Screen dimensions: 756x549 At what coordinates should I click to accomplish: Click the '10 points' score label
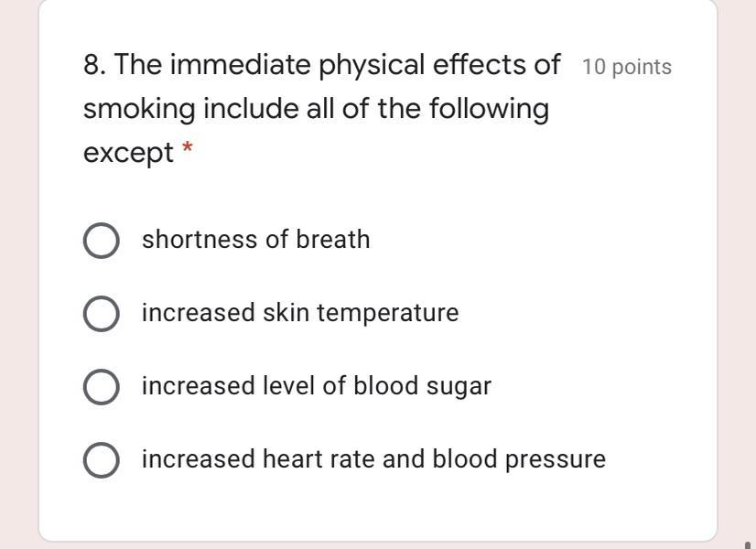point(627,67)
